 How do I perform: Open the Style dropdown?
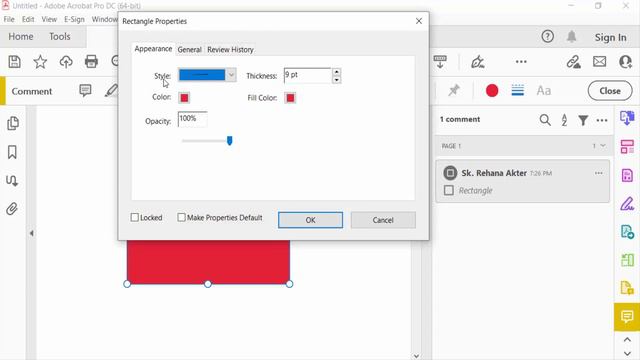click(x=207, y=75)
